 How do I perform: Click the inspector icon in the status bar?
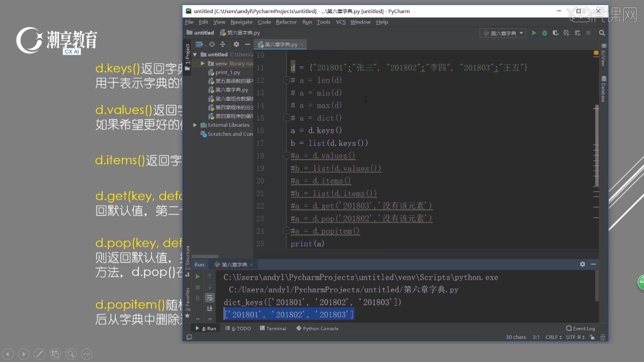pyautogui.click(x=602, y=337)
